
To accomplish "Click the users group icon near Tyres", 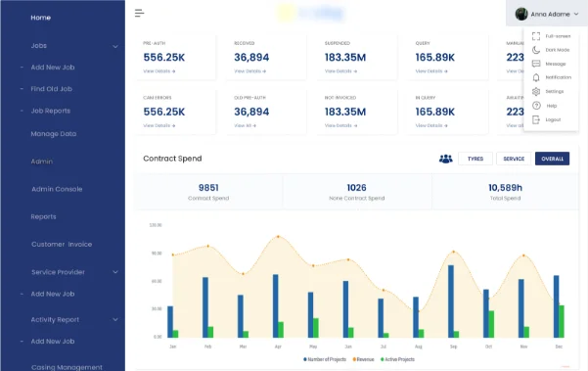I will point(446,159).
